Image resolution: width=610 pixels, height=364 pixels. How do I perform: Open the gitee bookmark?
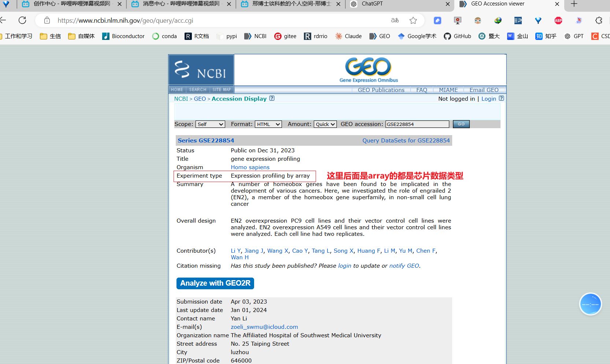(x=285, y=36)
